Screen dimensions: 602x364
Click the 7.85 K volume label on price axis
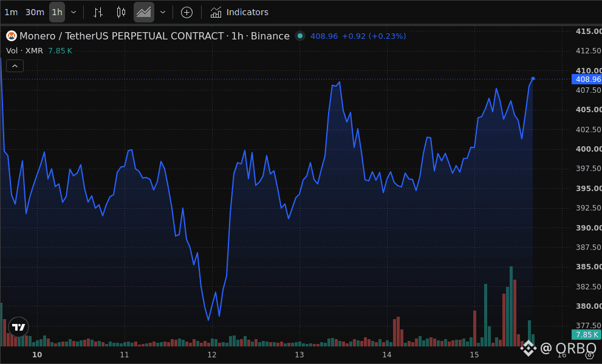(587, 334)
